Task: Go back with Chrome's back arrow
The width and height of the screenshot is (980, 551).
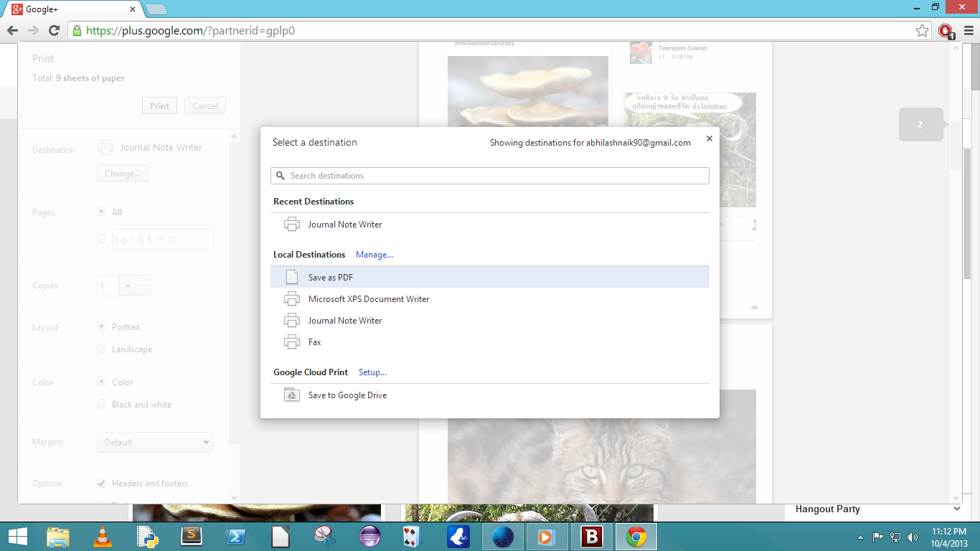Action: tap(12, 30)
